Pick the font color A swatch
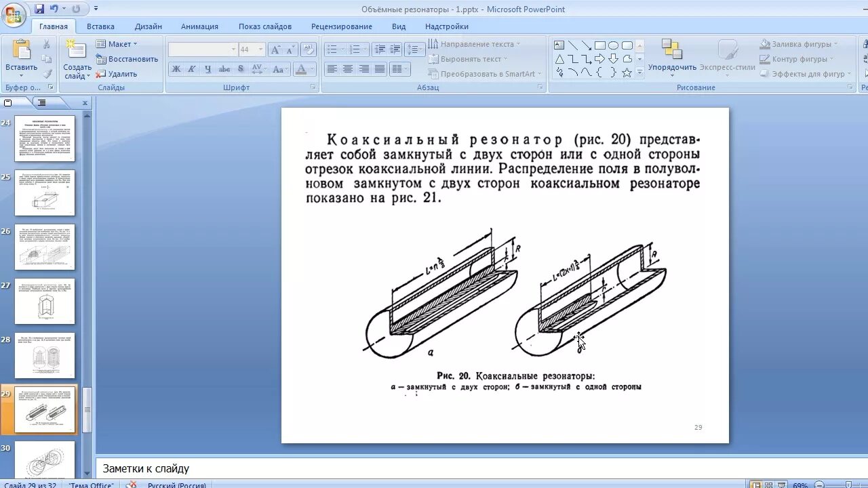The width and height of the screenshot is (868, 488). click(x=300, y=69)
